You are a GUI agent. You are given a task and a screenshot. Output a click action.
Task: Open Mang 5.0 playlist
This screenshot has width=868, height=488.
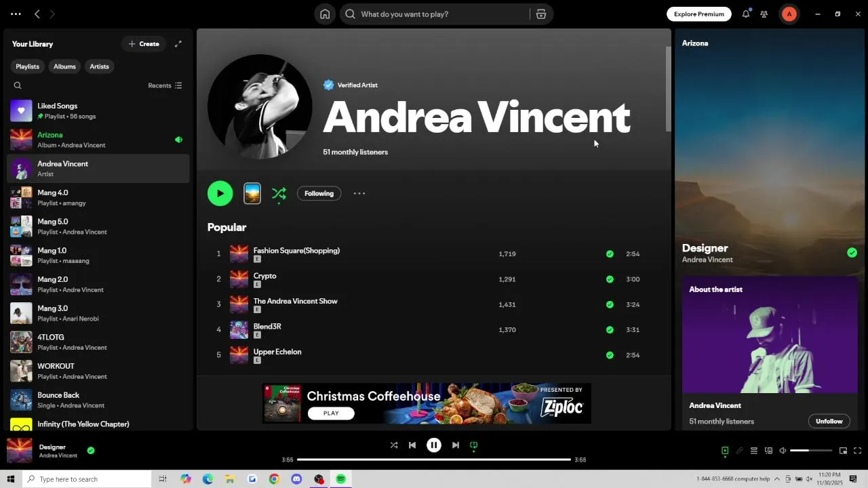tap(98, 226)
